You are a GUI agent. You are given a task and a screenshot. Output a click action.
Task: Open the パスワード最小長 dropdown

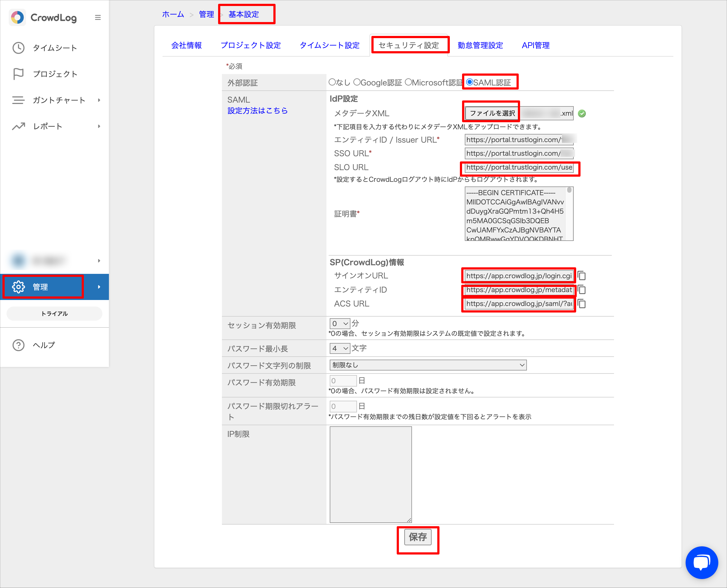click(340, 348)
